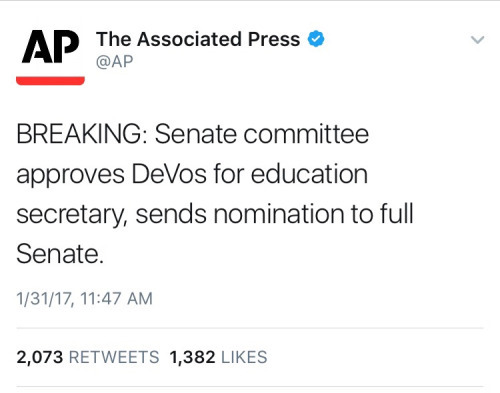Image resolution: width=500 pixels, height=393 pixels.
Task: Click the 1/31/17 date in the timestamp
Action: pos(45,299)
